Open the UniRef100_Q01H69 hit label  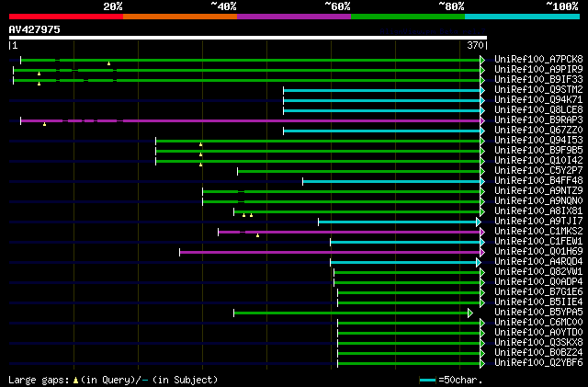click(538, 252)
